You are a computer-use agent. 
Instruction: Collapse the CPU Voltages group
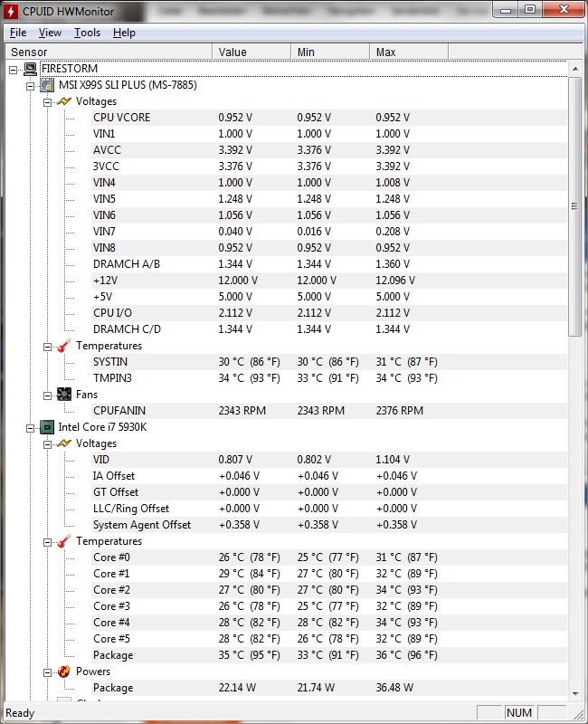(x=48, y=444)
